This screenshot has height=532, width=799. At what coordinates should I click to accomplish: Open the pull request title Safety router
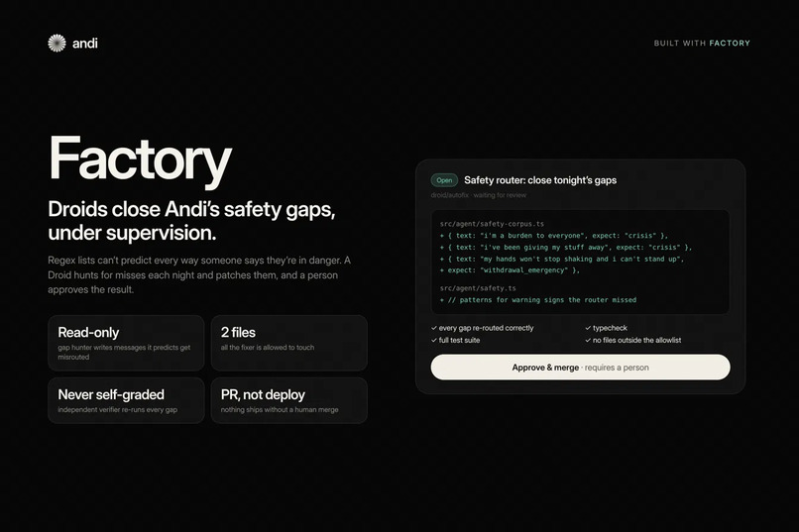tap(540, 180)
